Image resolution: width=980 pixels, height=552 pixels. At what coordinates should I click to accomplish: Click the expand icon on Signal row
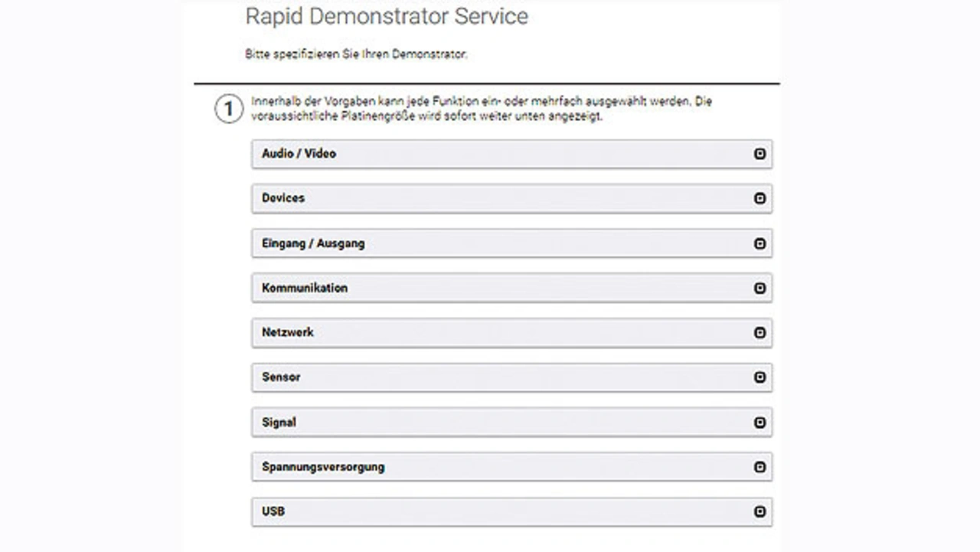759,423
